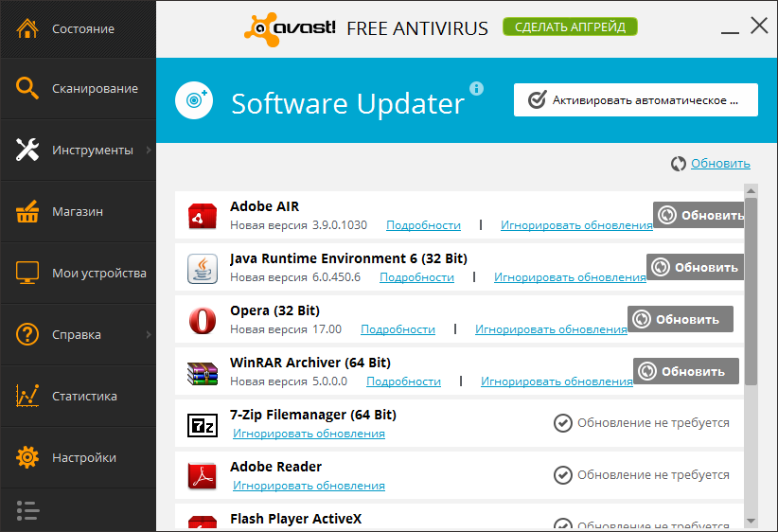The width and height of the screenshot is (778, 532).
Task: Click the checkmark icon in 7-Zip row
Action: [x=562, y=423]
